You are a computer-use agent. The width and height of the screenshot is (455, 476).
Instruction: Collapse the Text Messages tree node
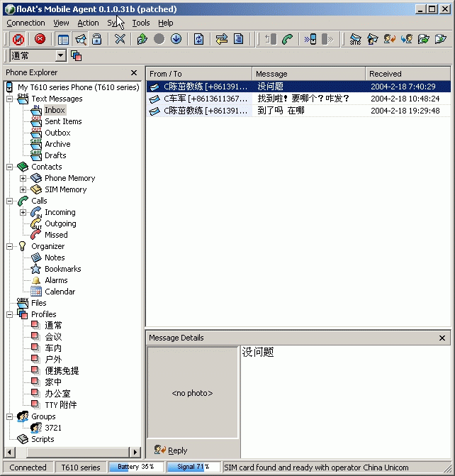pyautogui.click(x=10, y=99)
